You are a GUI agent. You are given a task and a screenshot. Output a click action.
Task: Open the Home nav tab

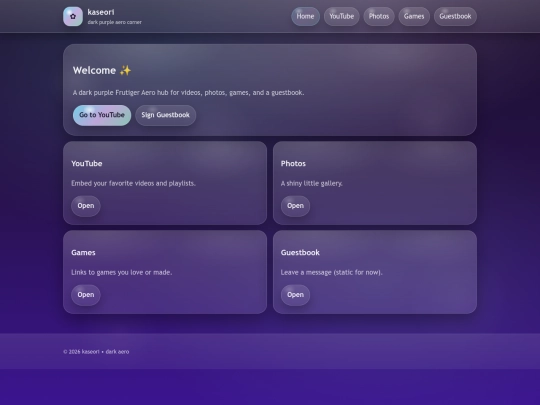(305, 17)
